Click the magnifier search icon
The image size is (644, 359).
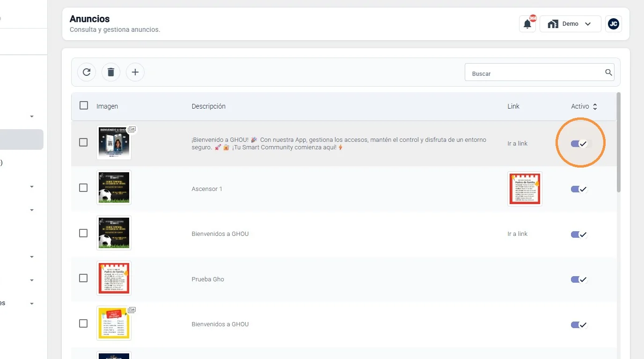click(x=608, y=73)
